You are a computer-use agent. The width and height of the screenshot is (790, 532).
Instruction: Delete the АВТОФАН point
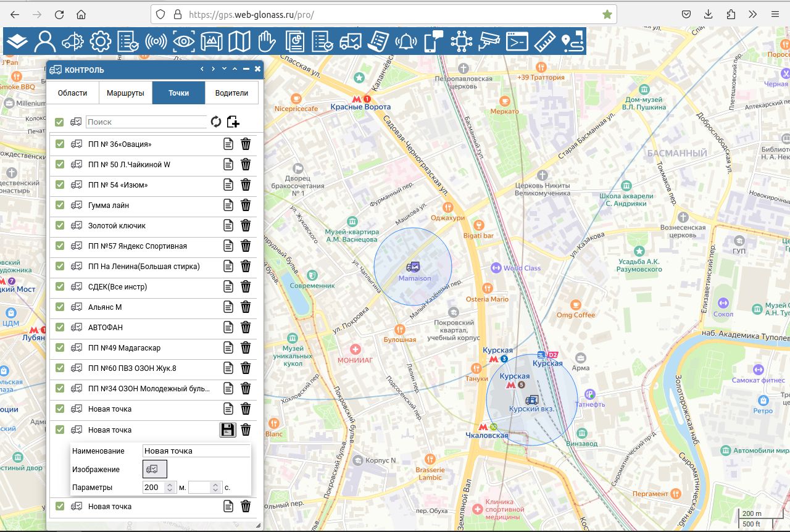tap(246, 328)
